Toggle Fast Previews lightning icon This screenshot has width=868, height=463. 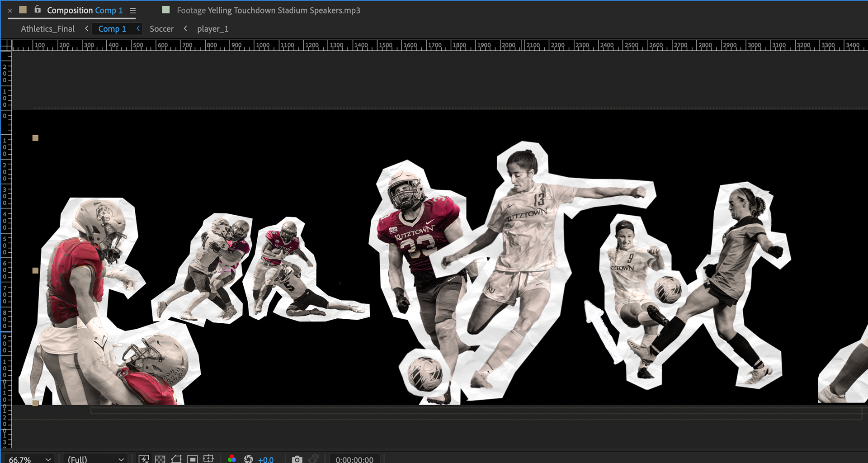tap(144, 459)
